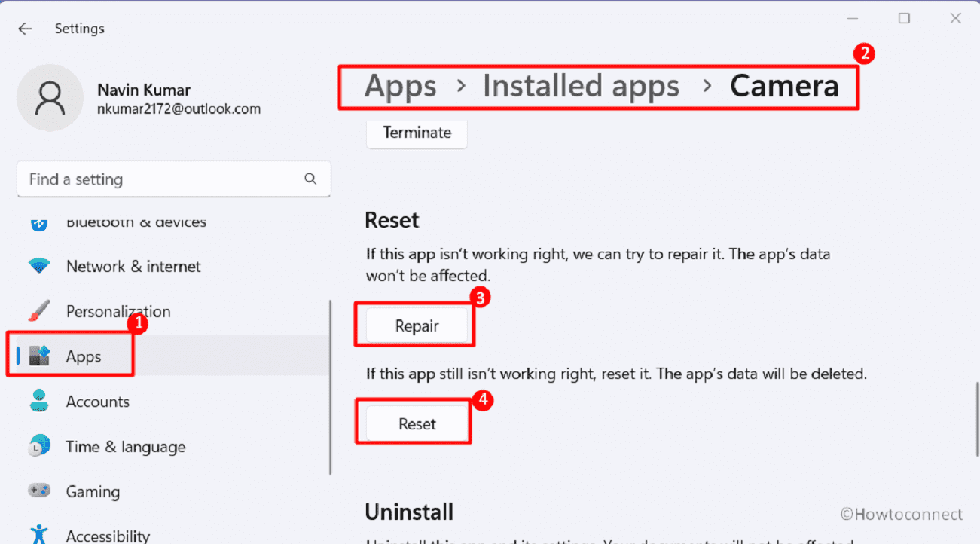Screen dimensions: 980x544
Task: Click the Personalization paintbrush icon
Action: 39,311
